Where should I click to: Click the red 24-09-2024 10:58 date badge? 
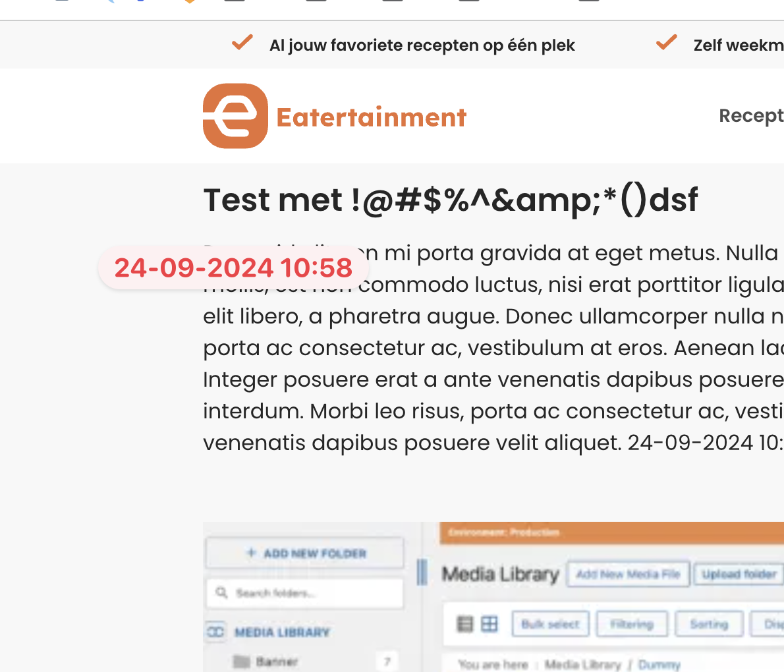click(x=233, y=267)
